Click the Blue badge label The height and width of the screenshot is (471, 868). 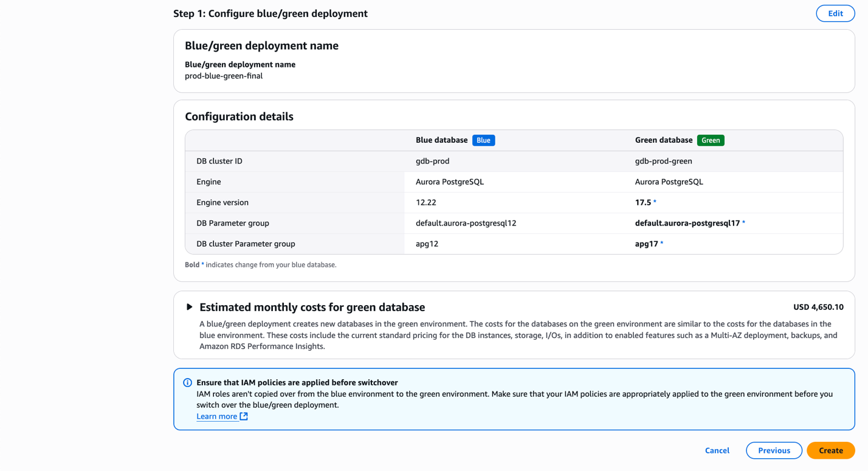point(483,140)
